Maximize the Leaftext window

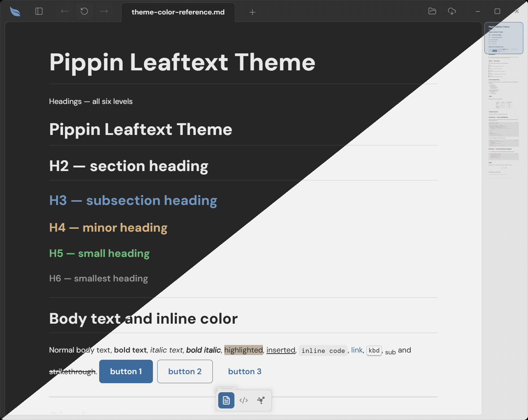(497, 12)
